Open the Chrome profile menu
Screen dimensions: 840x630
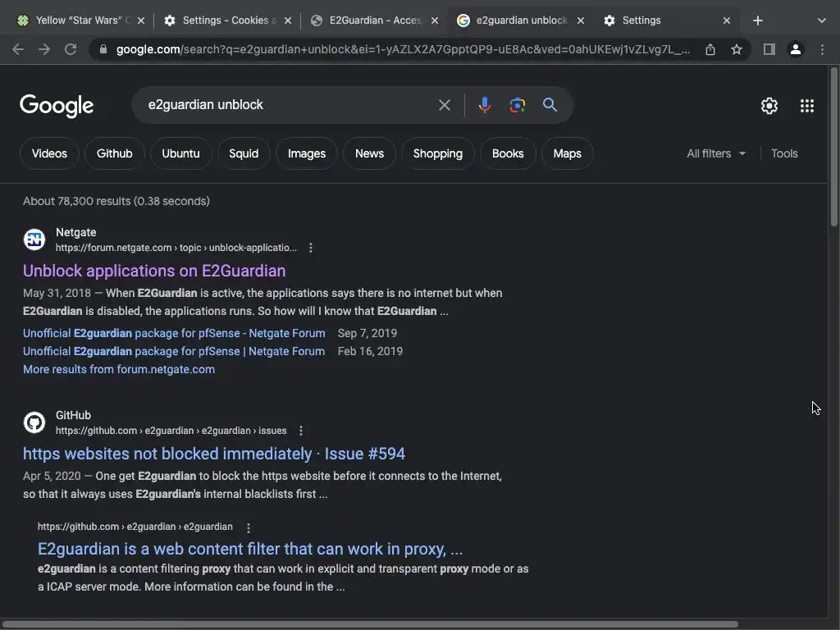[x=796, y=49]
